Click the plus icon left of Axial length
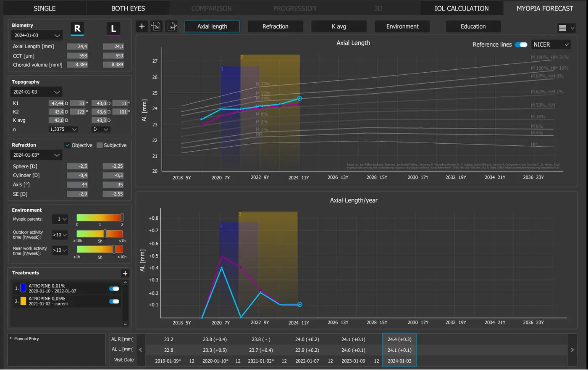This screenshot has height=371, width=588. tap(142, 26)
